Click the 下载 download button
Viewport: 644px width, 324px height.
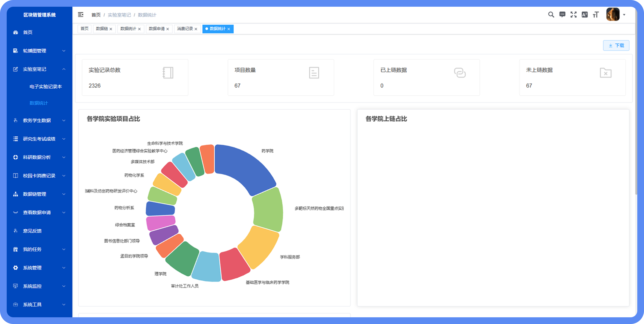pyautogui.click(x=616, y=45)
